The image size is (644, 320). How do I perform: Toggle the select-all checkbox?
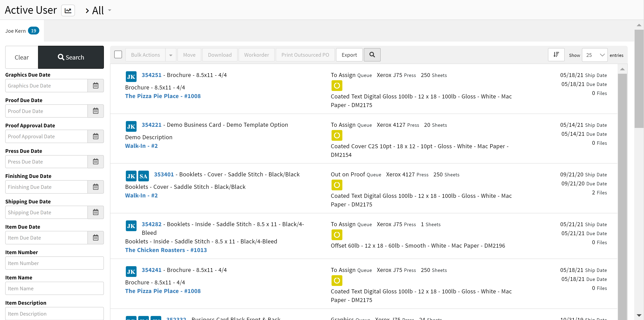point(118,54)
